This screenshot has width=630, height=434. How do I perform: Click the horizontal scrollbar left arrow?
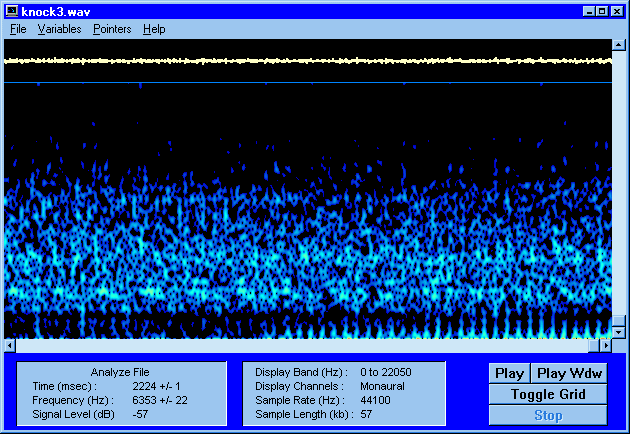tap(10, 345)
